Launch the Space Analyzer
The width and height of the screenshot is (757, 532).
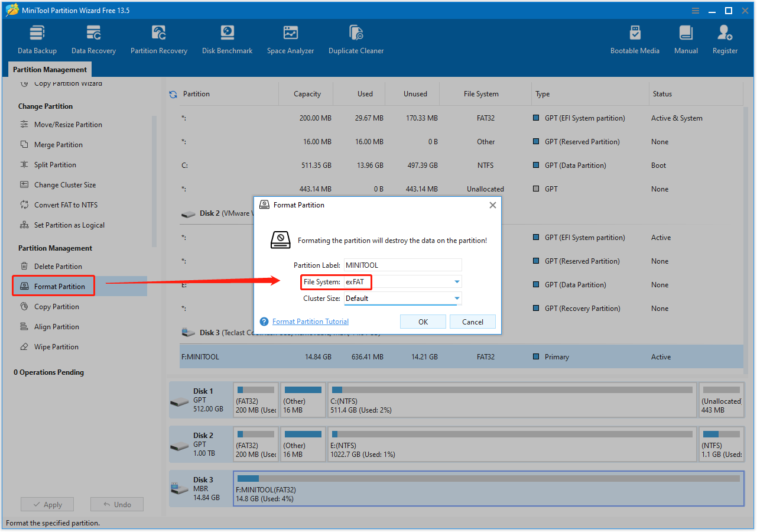click(290, 38)
